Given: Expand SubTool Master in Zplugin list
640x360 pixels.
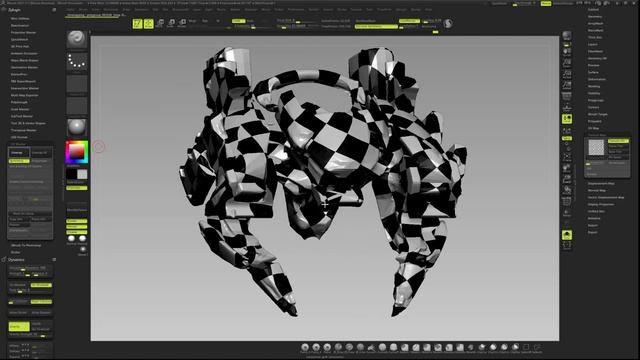Looking at the screenshot, I should pos(22,116).
